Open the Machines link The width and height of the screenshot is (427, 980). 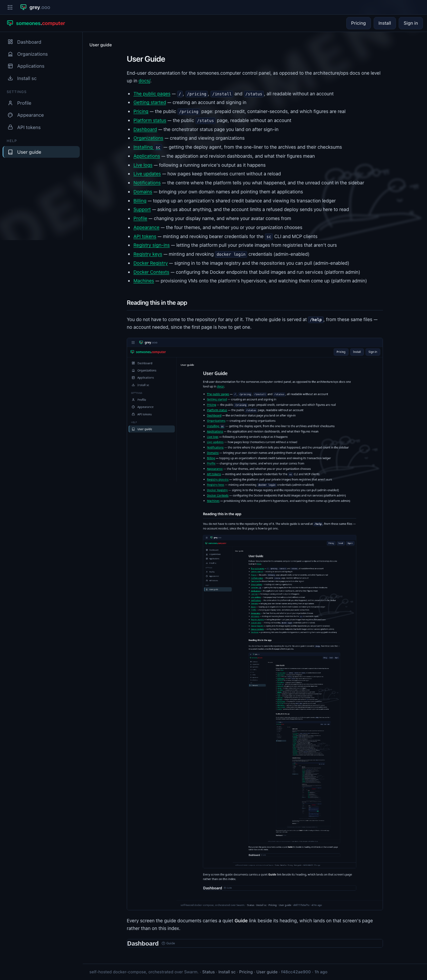coord(143,281)
